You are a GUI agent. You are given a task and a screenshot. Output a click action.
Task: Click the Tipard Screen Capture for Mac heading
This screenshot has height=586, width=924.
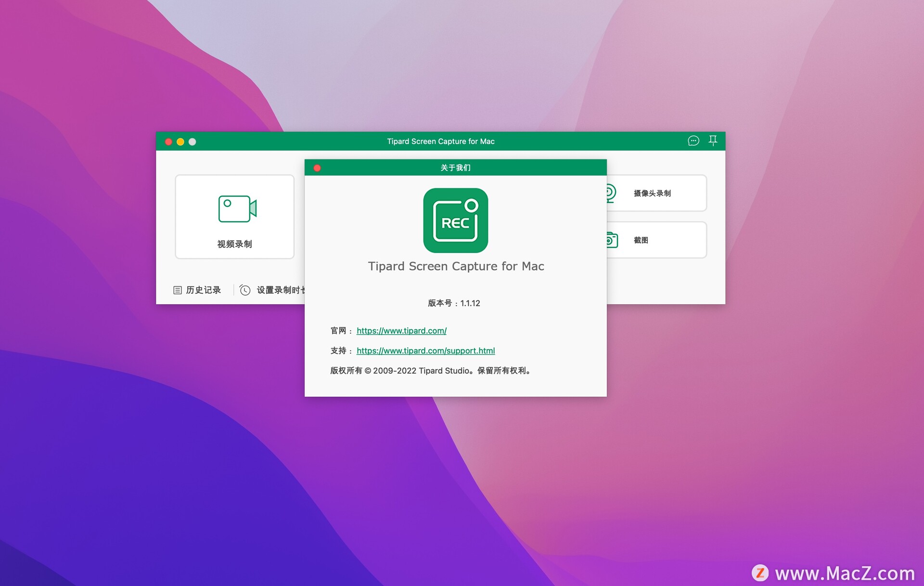tap(456, 266)
